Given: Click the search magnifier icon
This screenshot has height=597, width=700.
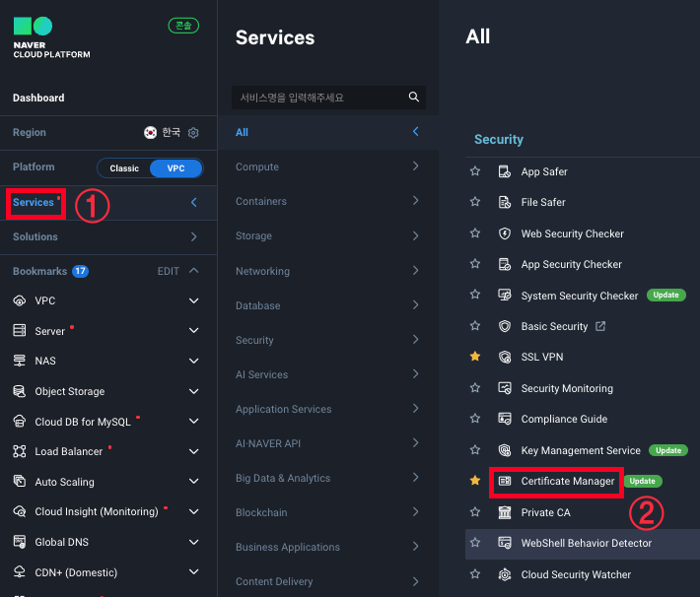Looking at the screenshot, I should (414, 97).
